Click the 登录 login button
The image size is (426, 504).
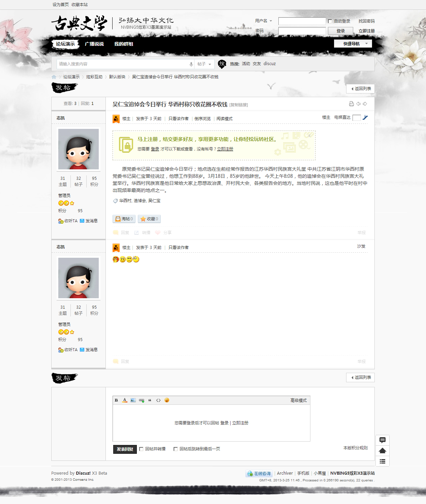click(341, 31)
